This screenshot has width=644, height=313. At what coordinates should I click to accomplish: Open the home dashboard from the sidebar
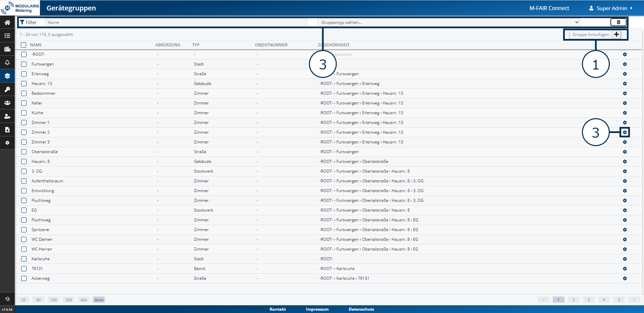coord(7,23)
